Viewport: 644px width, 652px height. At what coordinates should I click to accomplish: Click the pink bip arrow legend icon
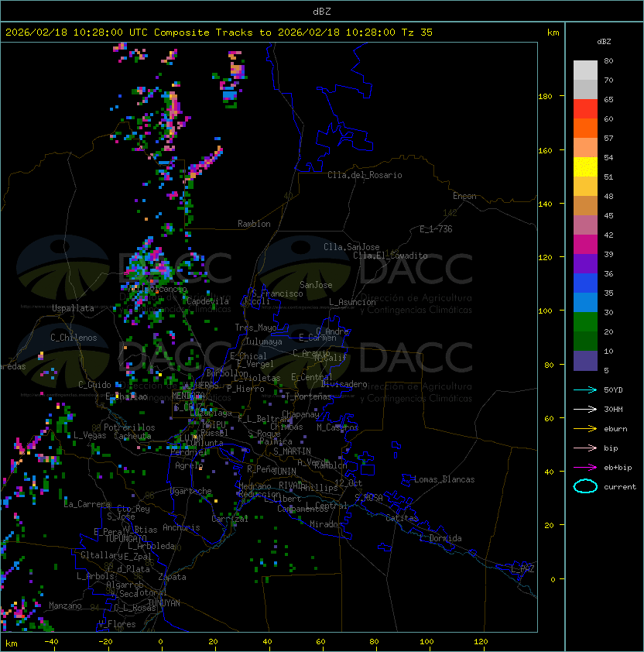tap(585, 448)
